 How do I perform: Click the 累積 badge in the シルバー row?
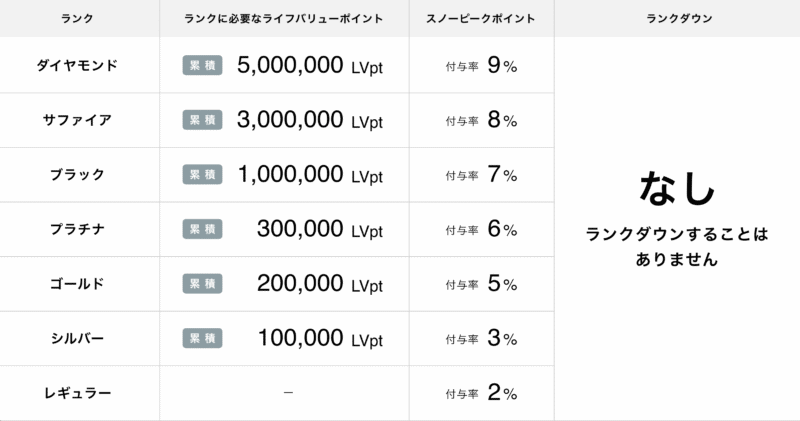pyautogui.click(x=202, y=338)
